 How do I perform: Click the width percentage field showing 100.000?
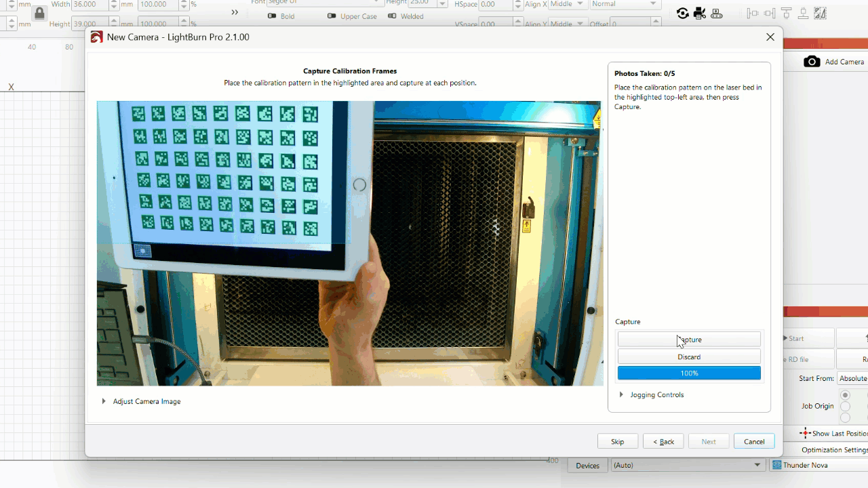[x=158, y=4]
